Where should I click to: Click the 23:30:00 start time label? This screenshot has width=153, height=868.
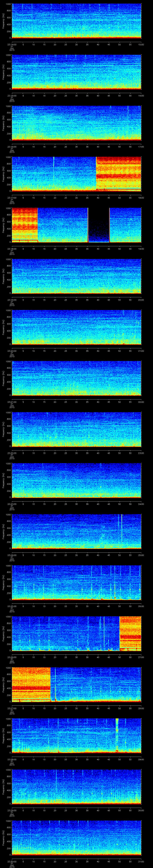[12, 861]
